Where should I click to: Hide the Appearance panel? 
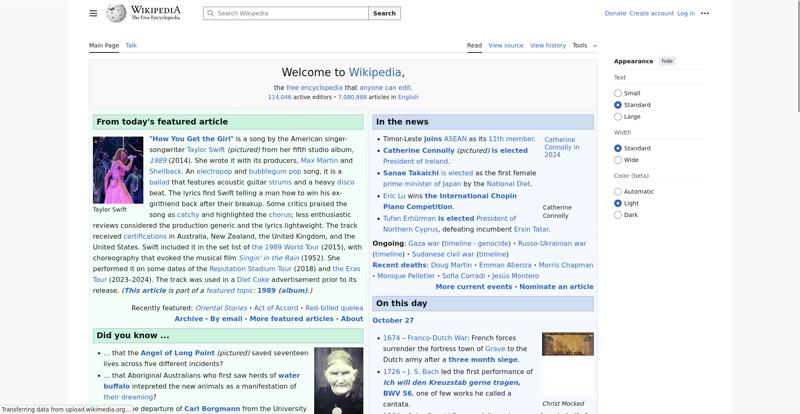(667, 61)
